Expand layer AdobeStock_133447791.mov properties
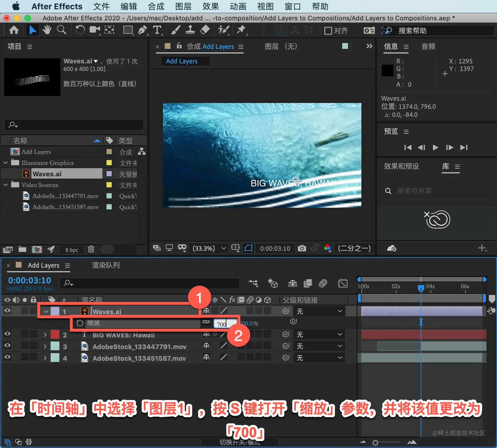497x448 pixels. coord(45,346)
